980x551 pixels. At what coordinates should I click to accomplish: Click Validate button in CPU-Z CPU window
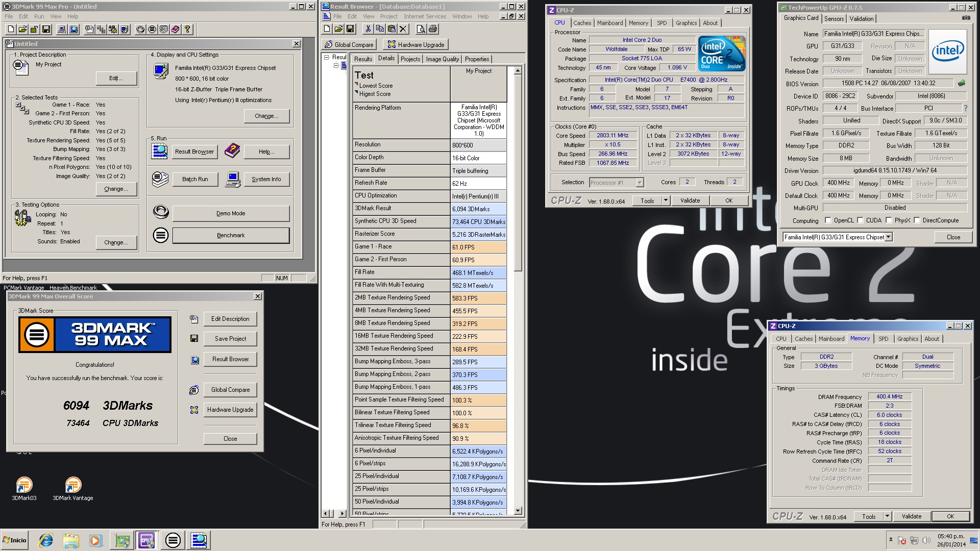pyautogui.click(x=690, y=201)
